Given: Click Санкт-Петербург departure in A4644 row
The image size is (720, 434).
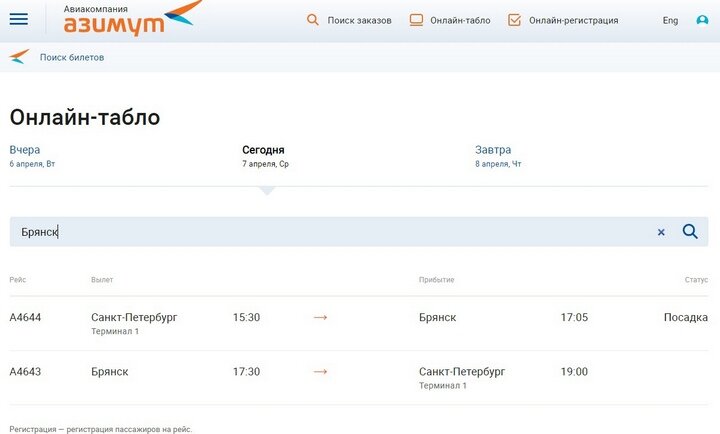Looking at the screenshot, I should pyautogui.click(x=134, y=317).
